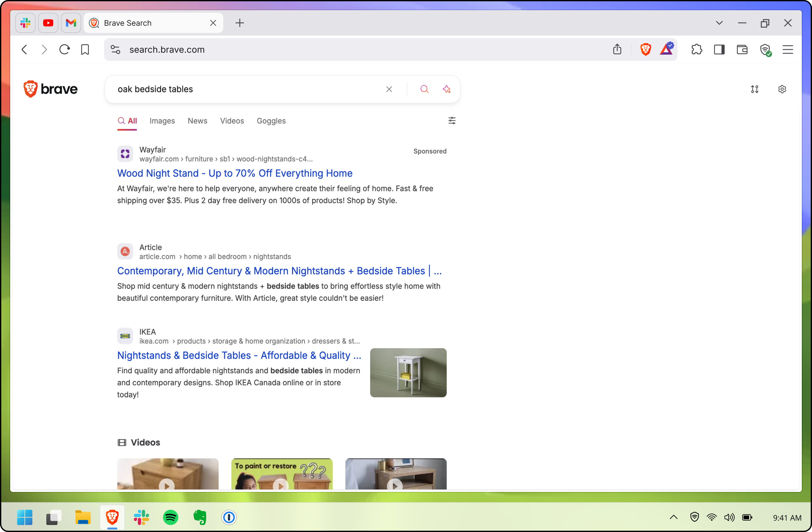The width and height of the screenshot is (812, 532).
Task: Open the Brave hamburger main menu
Action: [x=788, y=50]
